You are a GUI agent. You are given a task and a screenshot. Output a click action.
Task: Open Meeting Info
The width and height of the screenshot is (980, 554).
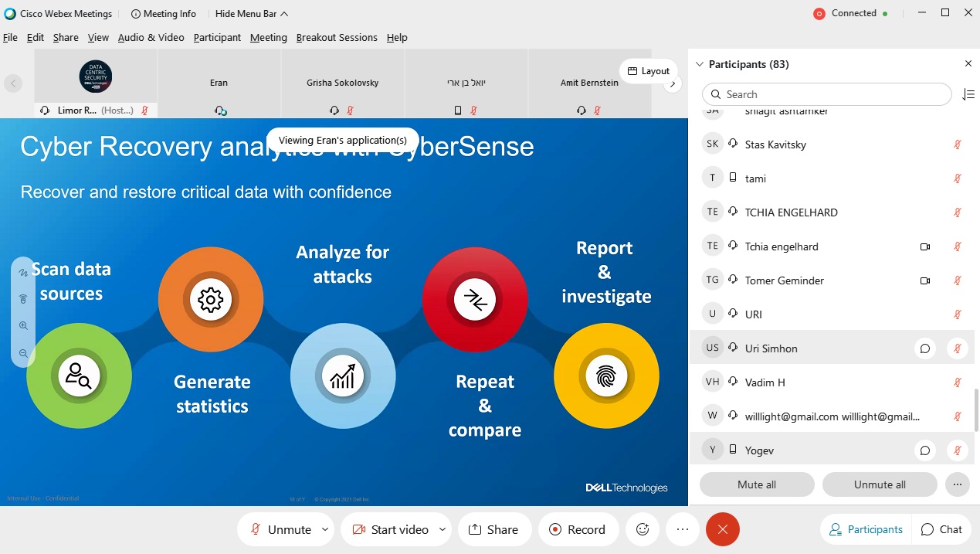coord(164,13)
